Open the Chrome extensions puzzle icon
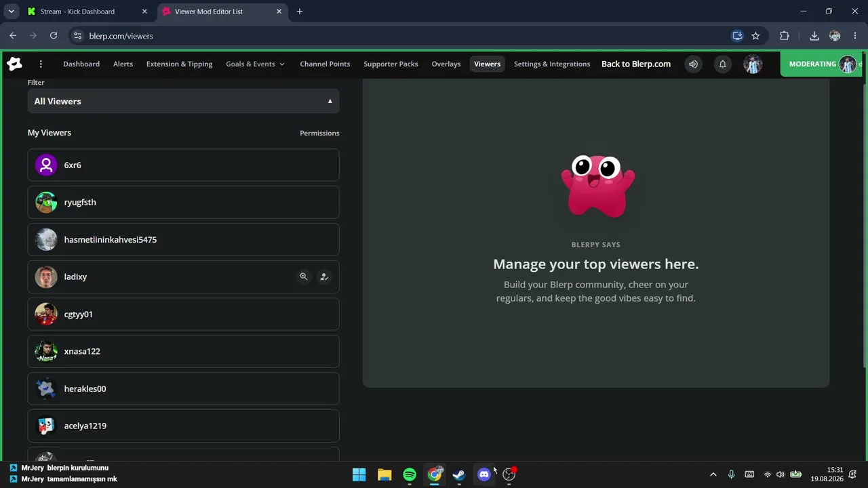This screenshot has height=488, width=868. coord(785,36)
